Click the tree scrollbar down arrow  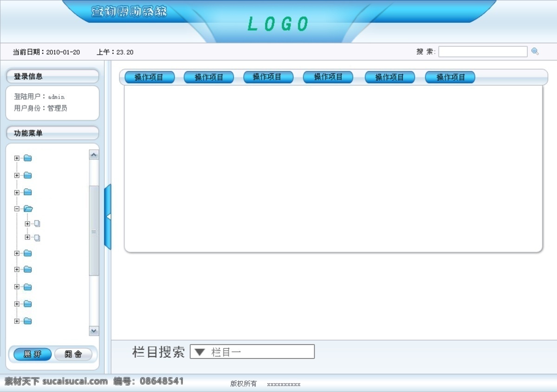(x=94, y=331)
